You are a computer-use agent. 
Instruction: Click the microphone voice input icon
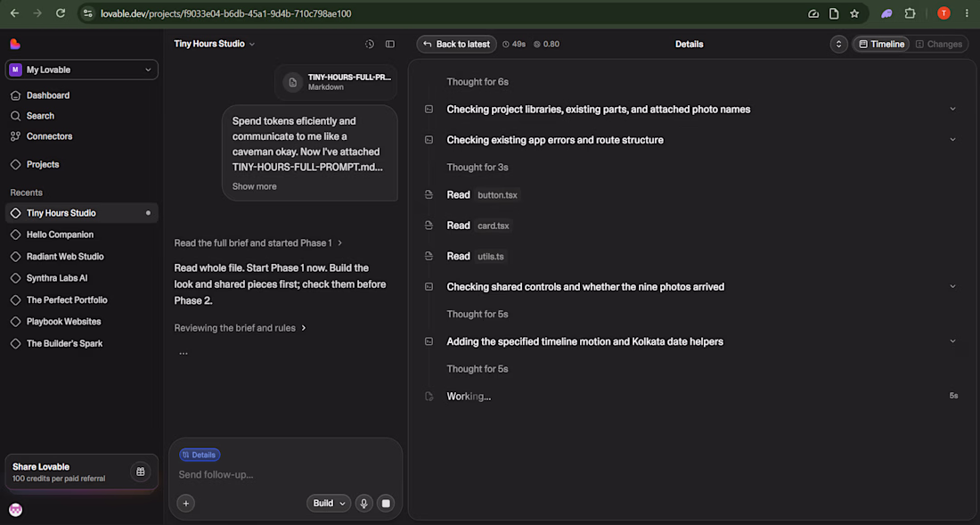[363, 503]
